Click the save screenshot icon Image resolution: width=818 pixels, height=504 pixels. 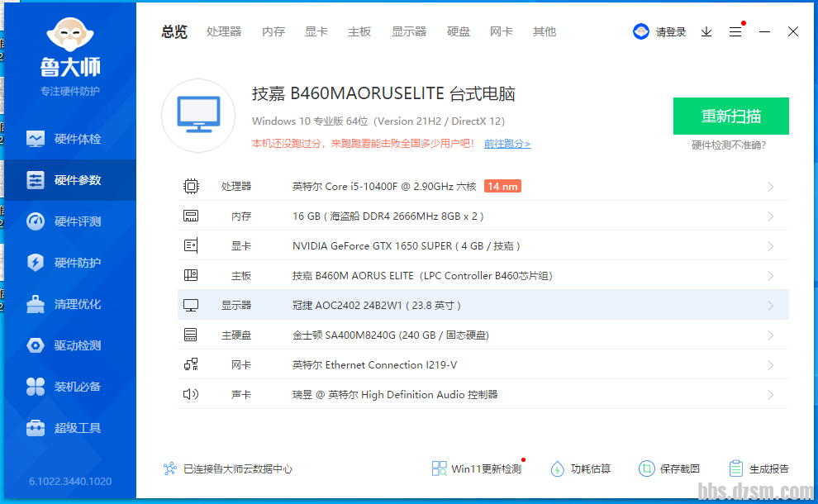click(646, 468)
